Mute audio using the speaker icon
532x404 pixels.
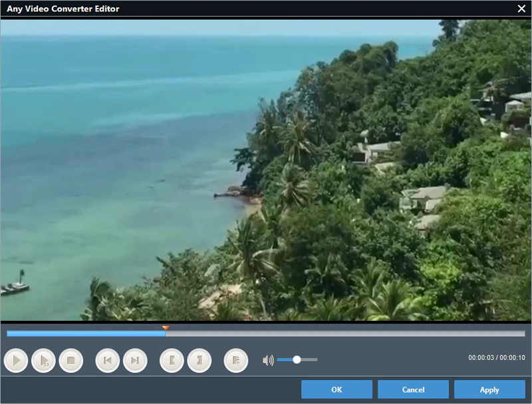268,360
